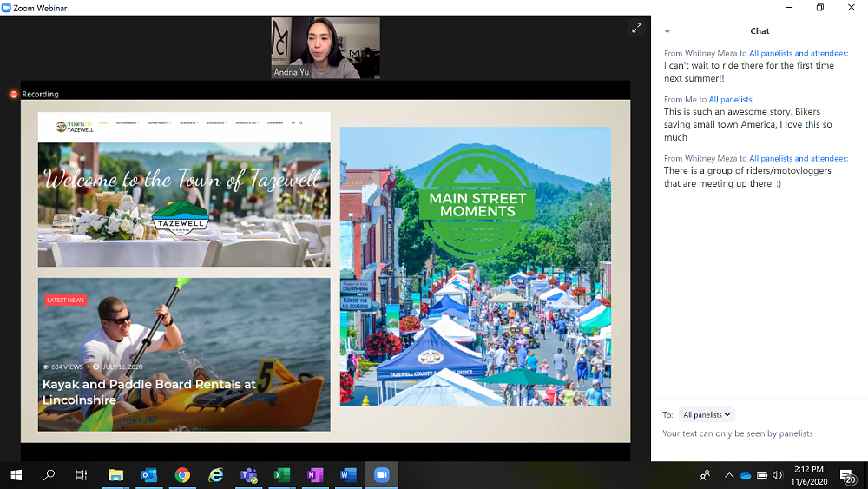Screen dimensions: 868x489
Task: Select Andria Yu's video thumbnail
Action: pyautogui.click(x=325, y=48)
